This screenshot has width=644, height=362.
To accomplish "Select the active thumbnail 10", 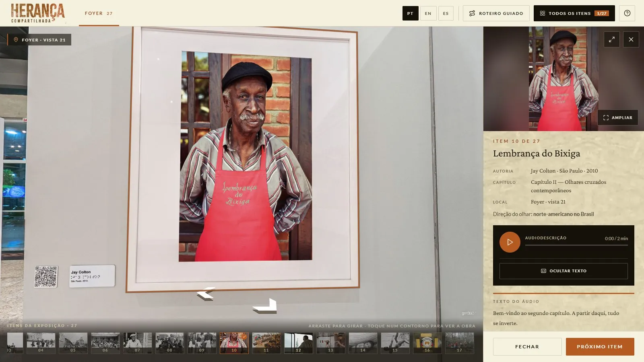I will (x=234, y=343).
